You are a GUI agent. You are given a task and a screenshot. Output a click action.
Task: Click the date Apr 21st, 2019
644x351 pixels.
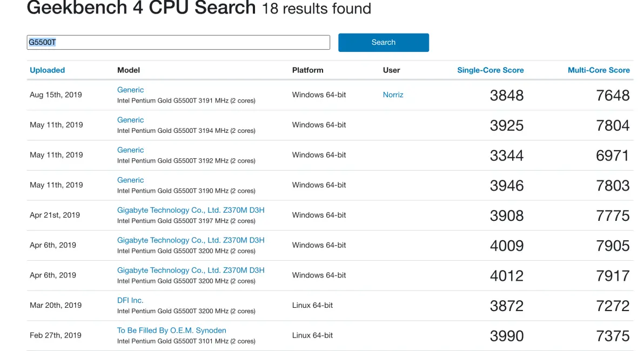coord(55,215)
